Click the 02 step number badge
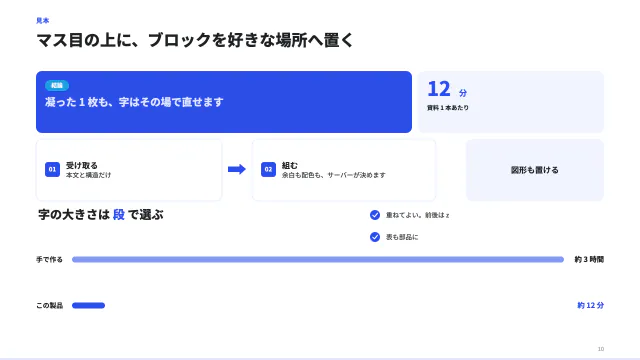This screenshot has width=640, height=360. (x=268, y=169)
